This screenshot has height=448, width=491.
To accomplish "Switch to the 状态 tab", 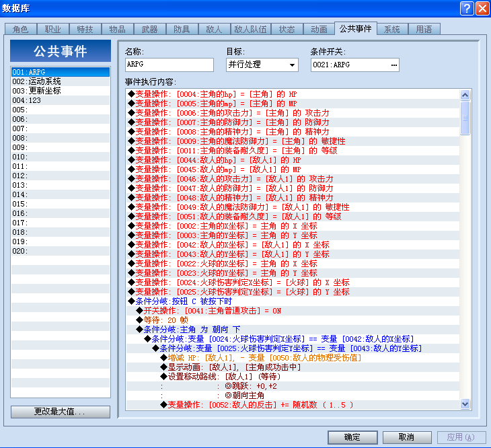I will pyautogui.click(x=287, y=29).
